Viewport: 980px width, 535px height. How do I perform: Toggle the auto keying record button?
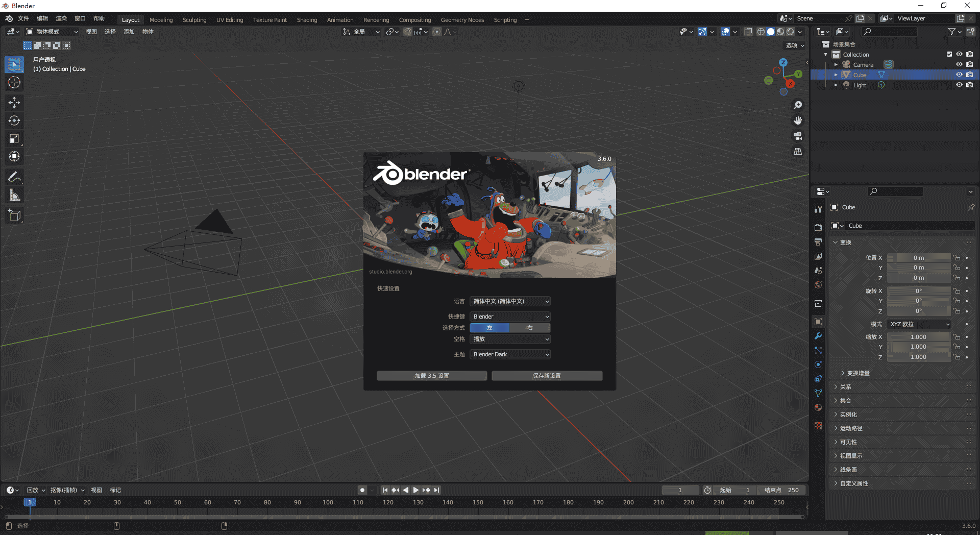coord(362,490)
